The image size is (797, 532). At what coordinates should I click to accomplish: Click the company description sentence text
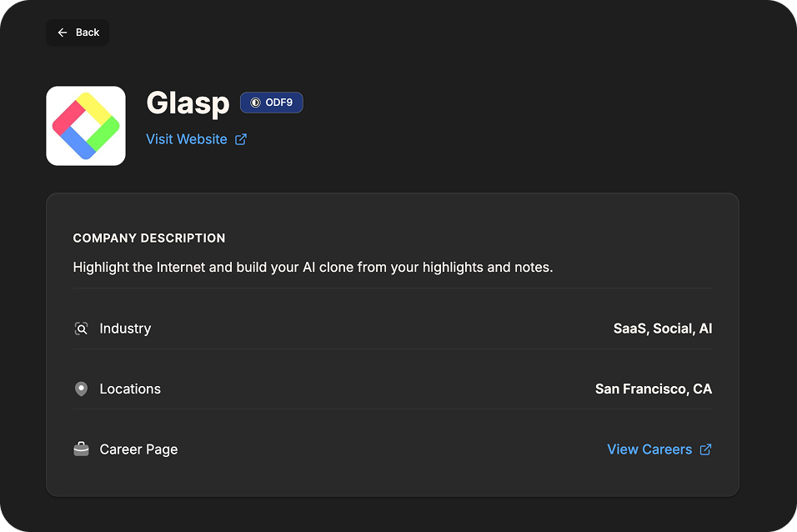(x=313, y=268)
